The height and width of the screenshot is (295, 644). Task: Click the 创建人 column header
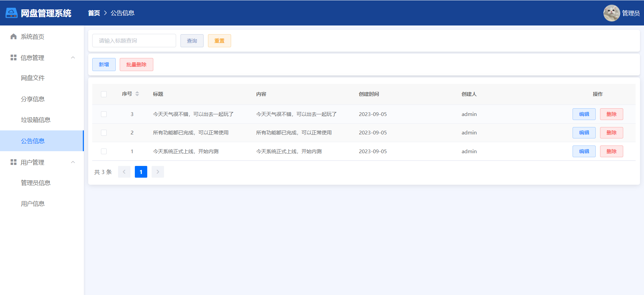pos(469,94)
